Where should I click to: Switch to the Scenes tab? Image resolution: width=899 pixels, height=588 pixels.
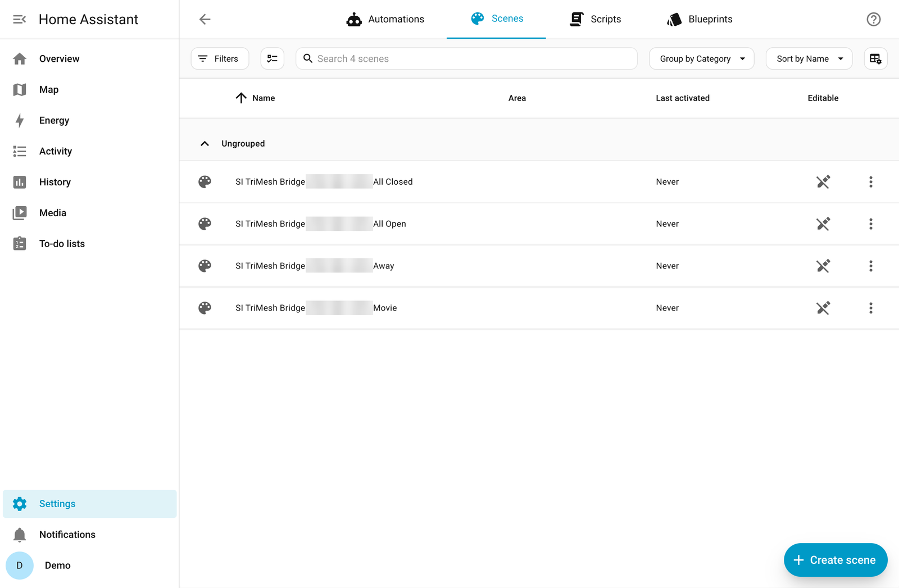(496, 19)
